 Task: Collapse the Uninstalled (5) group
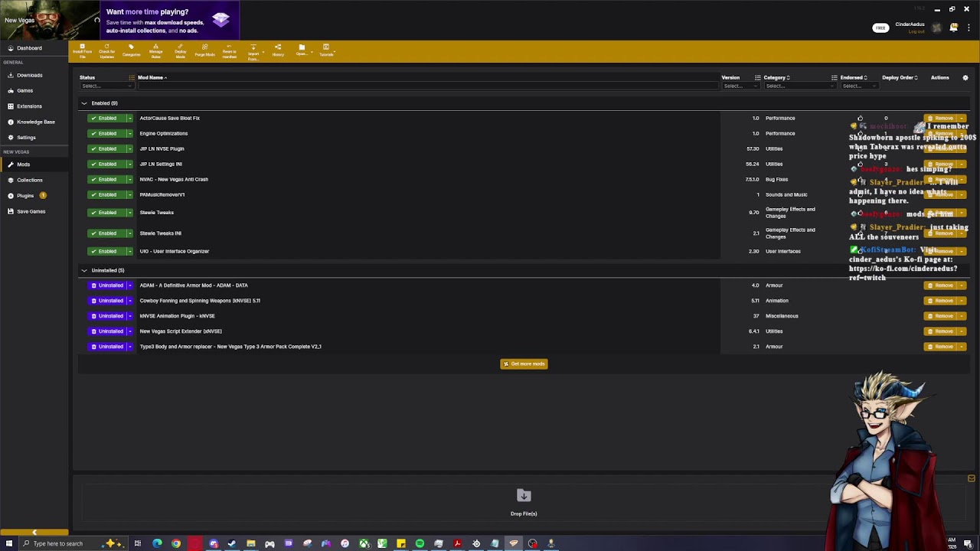[84, 270]
